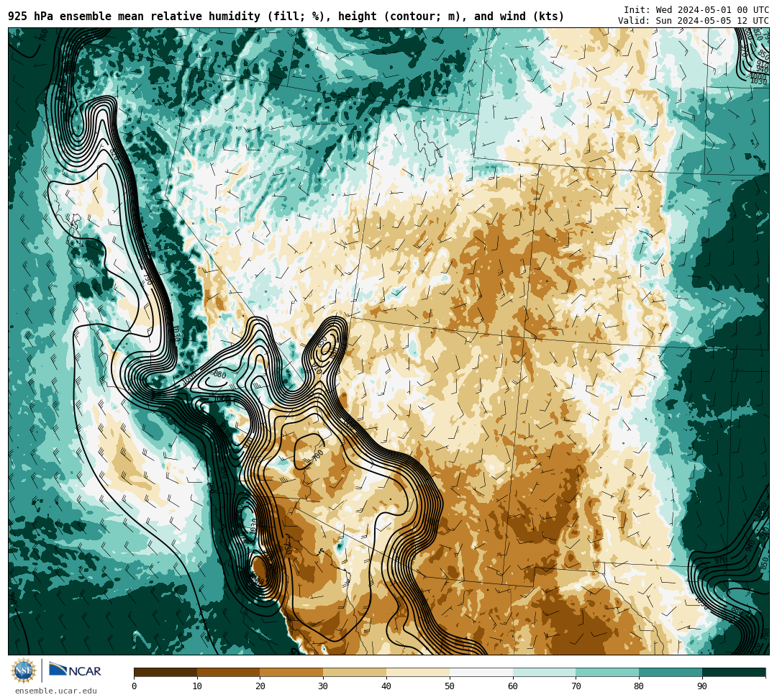The image size is (777, 700).
Task: Click the colorbar tick label 40
Action: click(386, 686)
